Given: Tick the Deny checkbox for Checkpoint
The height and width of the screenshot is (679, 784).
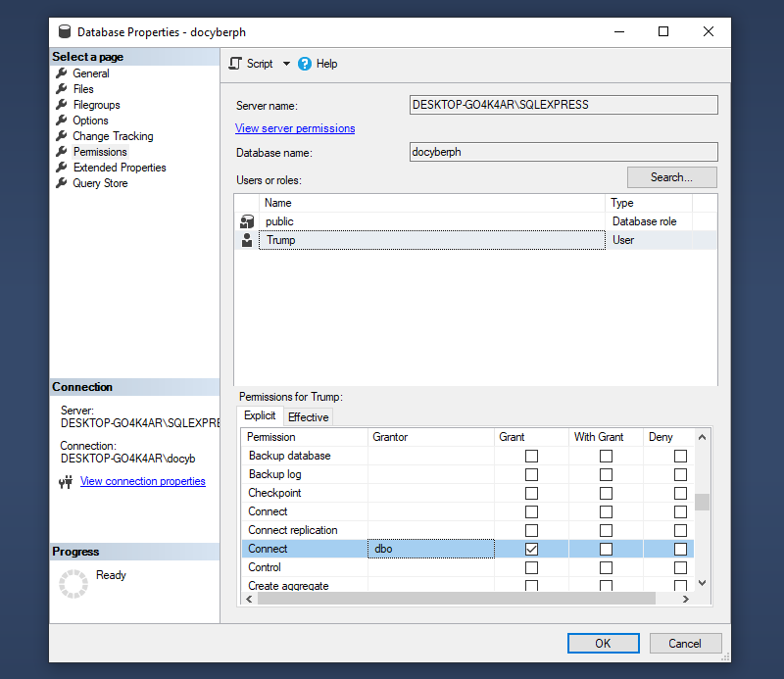Looking at the screenshot, I should point(680,493).
